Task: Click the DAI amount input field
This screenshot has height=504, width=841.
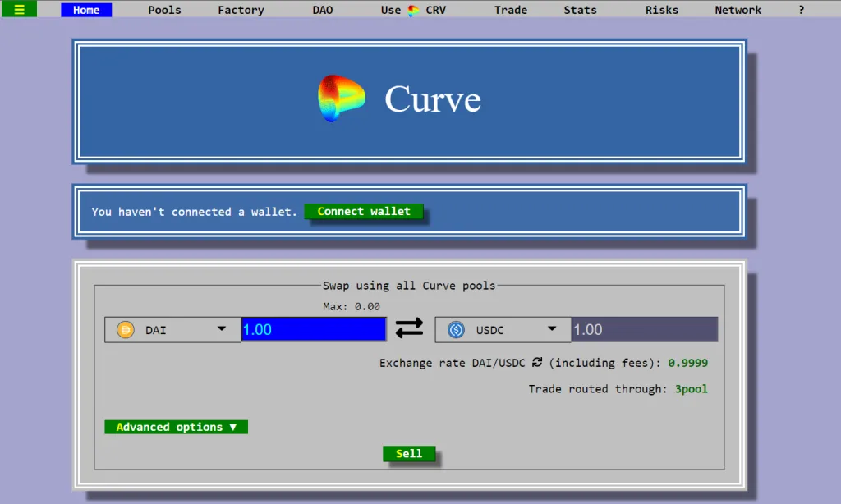Action: [x=313, y=329]
